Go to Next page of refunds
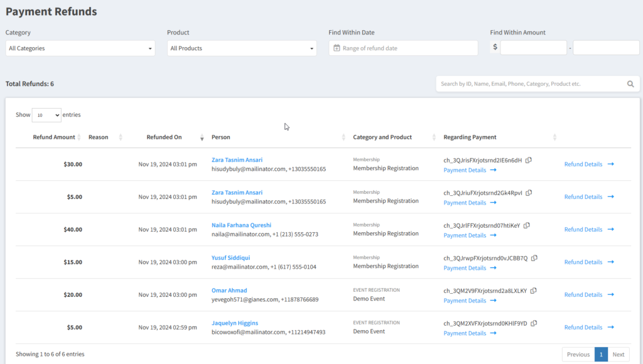This screenshot has width=643, height=364. (619, 355)
